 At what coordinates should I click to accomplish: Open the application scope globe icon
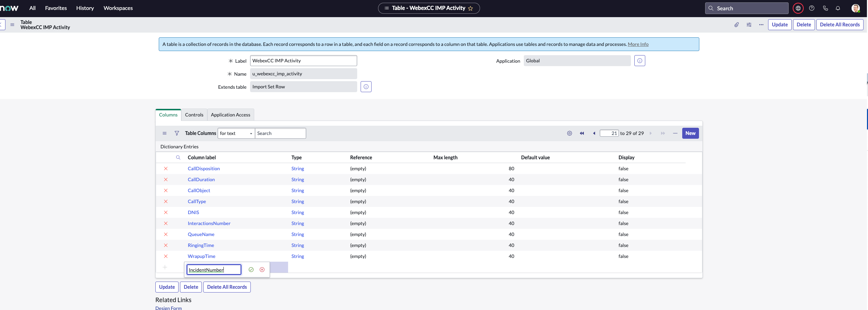tap(798, 8)
